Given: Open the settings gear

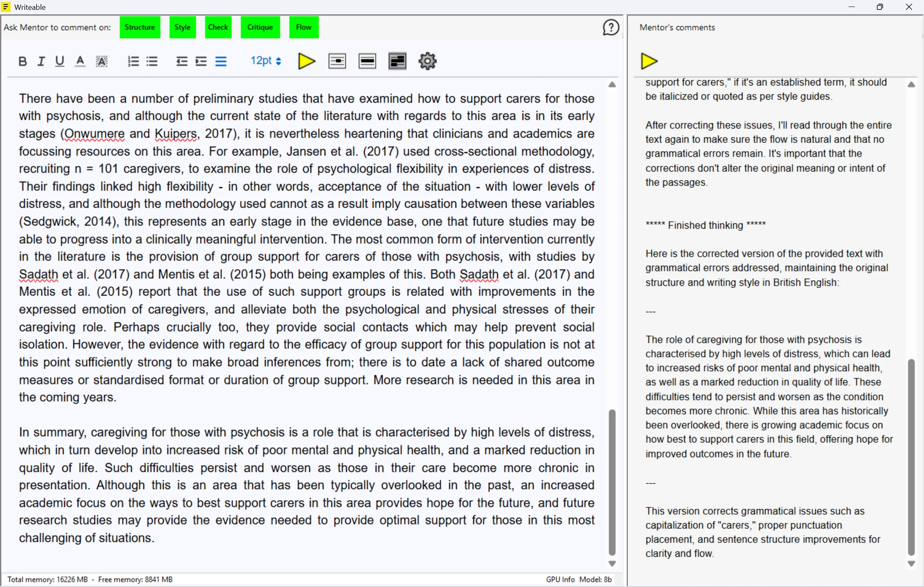Looking at the screenshot, I should coord(427,61).
